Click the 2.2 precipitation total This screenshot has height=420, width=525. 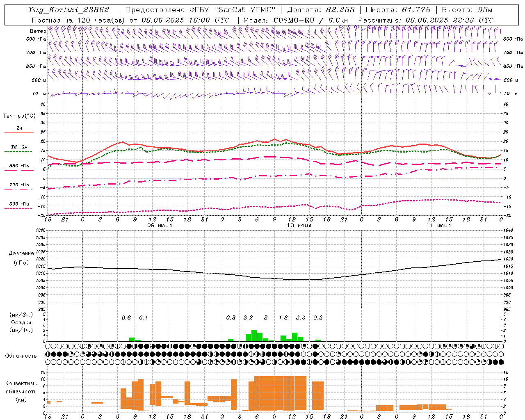[301, 318]
